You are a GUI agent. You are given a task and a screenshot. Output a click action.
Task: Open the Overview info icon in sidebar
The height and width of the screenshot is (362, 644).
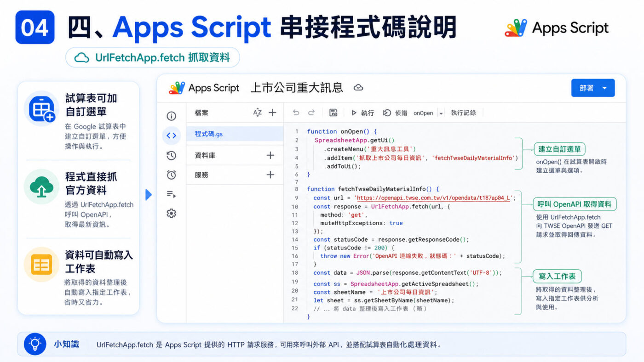pos(171,116)
